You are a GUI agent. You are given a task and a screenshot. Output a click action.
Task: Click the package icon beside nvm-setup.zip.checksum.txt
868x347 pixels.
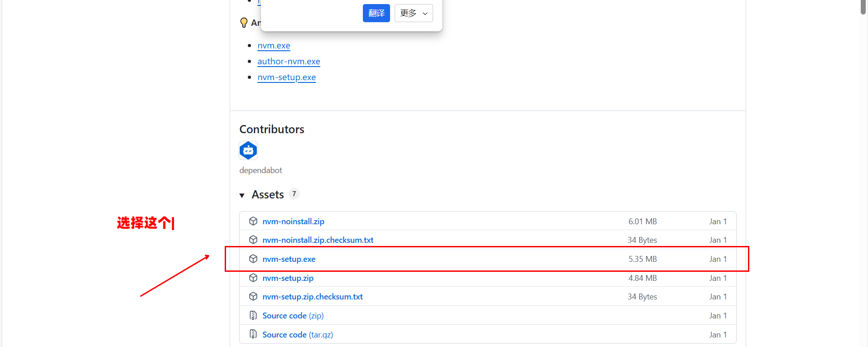pyautogui.click(x=253, y=296)
